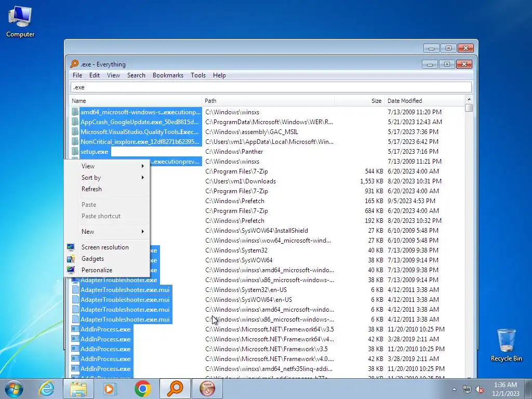This screenshot has height=399, width=532.
Task: Select the Everything search taskbar button
Action: [x=175, y=389]
